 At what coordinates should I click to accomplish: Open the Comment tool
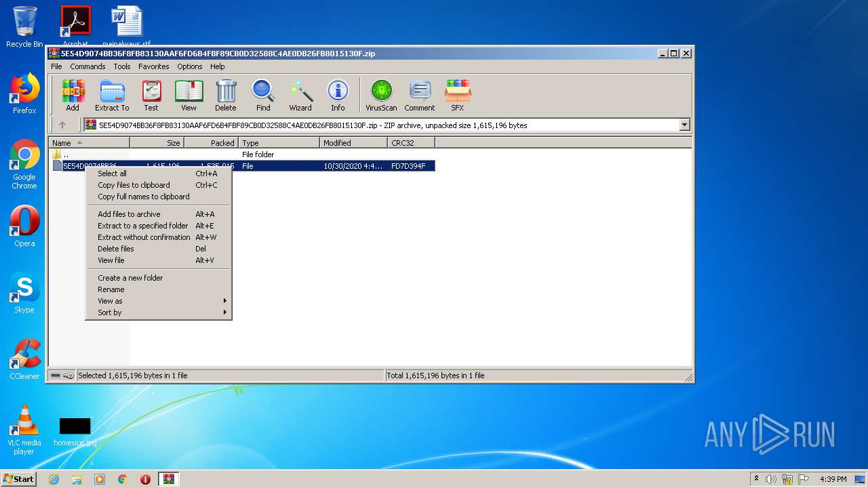point(420,95)
